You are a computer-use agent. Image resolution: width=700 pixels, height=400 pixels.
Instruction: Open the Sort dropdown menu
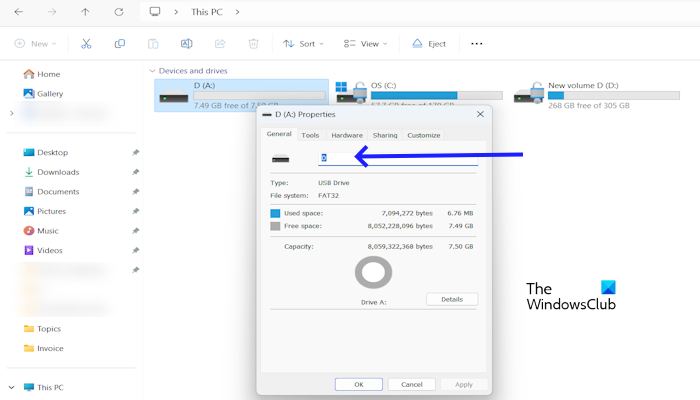(x=304, y=44)
